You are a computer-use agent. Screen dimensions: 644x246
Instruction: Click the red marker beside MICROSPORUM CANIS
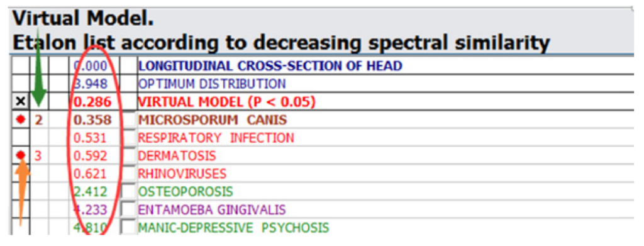pos(21,120)
